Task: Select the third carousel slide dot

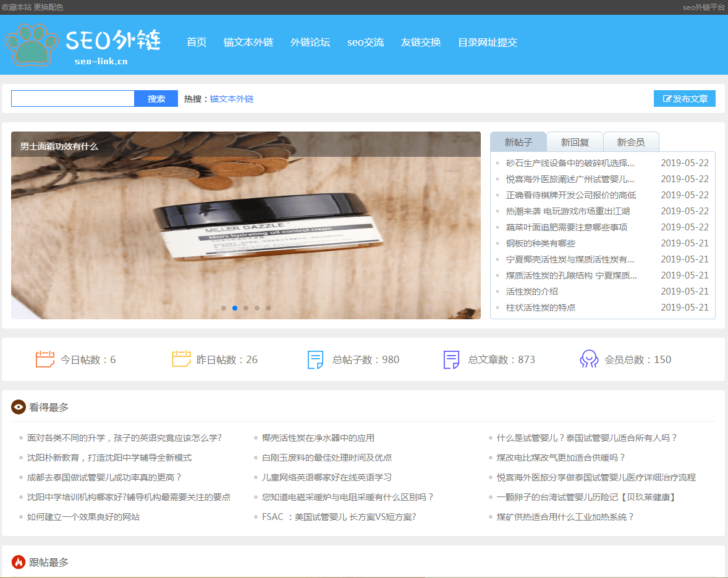Action: coord(246,308)
